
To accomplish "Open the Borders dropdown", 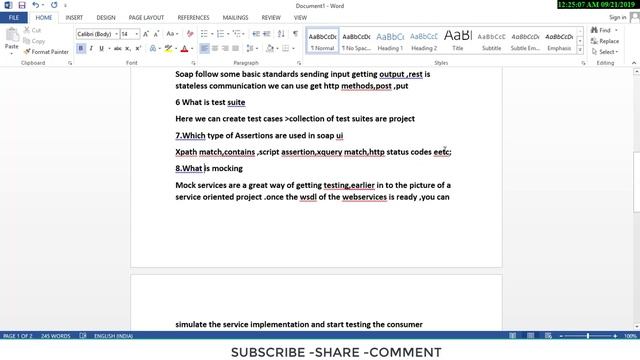I will [293, 49].
